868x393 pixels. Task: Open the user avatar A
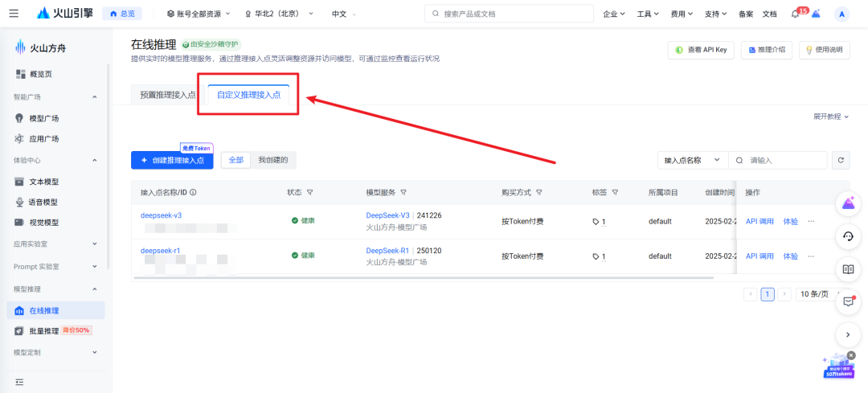pyautogui.click(x=841, y=14)
